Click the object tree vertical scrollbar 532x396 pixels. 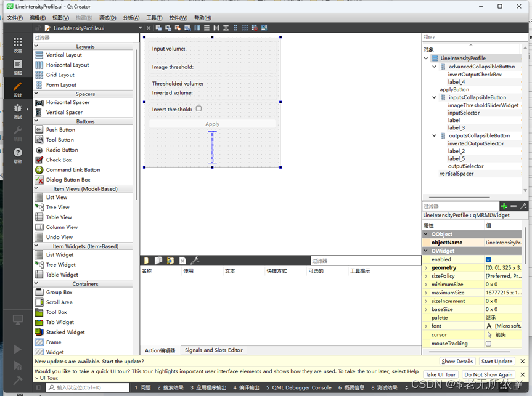click(525, 119)
